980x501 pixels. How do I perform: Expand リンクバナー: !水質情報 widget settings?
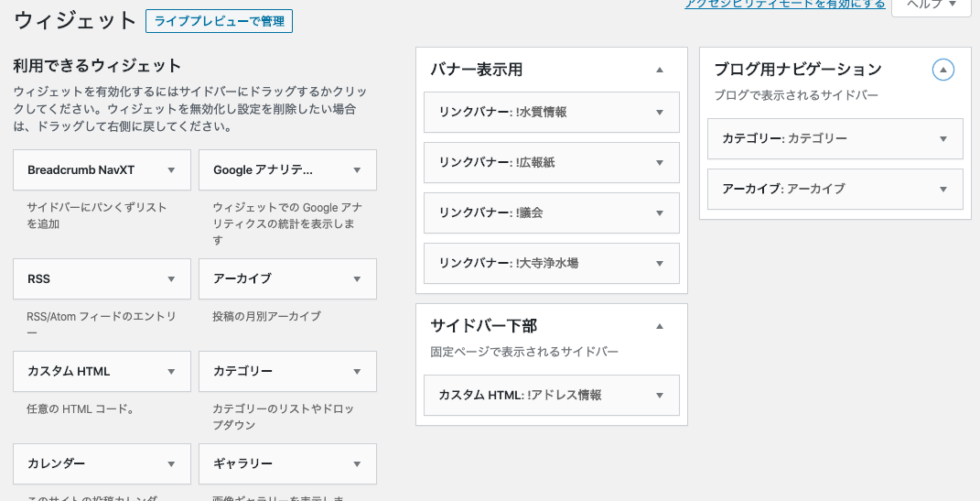point(659,113)
